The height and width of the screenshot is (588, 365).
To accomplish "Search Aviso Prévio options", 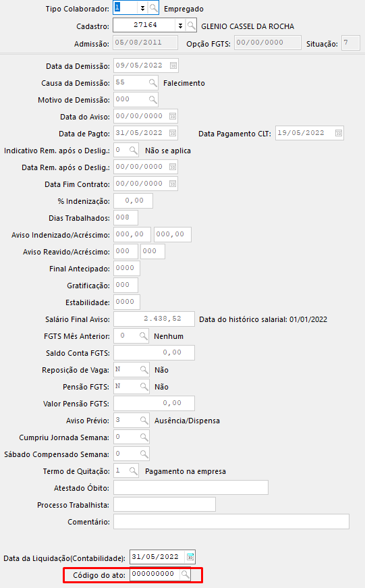I will (x=144, y=421).
